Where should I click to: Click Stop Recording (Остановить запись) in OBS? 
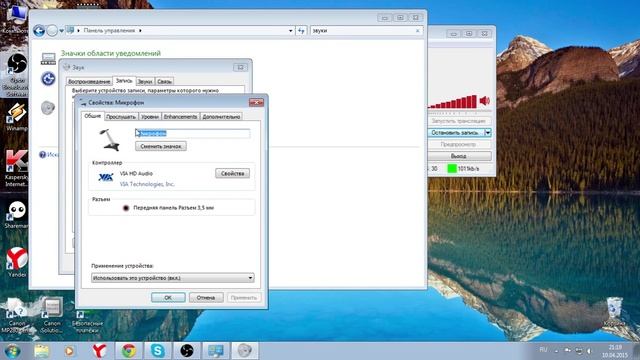[455, 133]
